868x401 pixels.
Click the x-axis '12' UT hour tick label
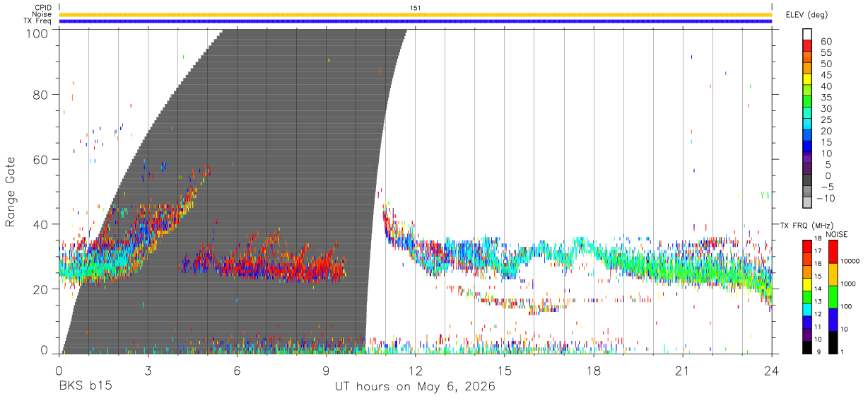416,371
